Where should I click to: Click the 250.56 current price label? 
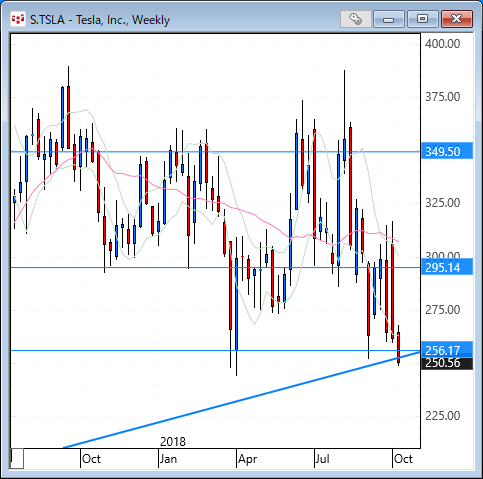click(x=447, y=363)
